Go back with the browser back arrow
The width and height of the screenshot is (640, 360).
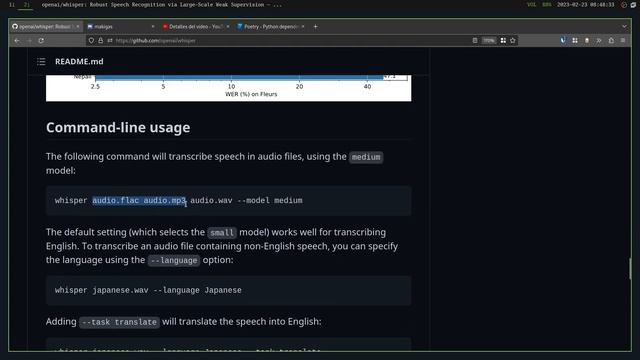(x=17, y=40)
